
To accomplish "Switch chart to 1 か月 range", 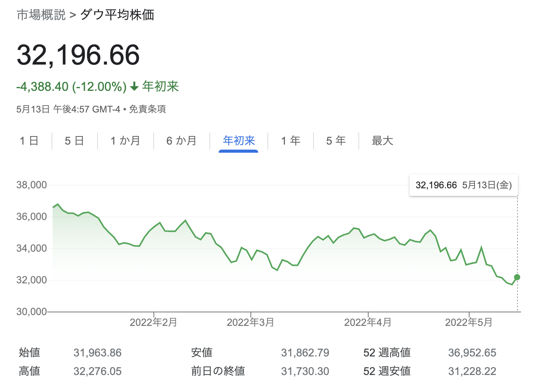I will point(125,141).
